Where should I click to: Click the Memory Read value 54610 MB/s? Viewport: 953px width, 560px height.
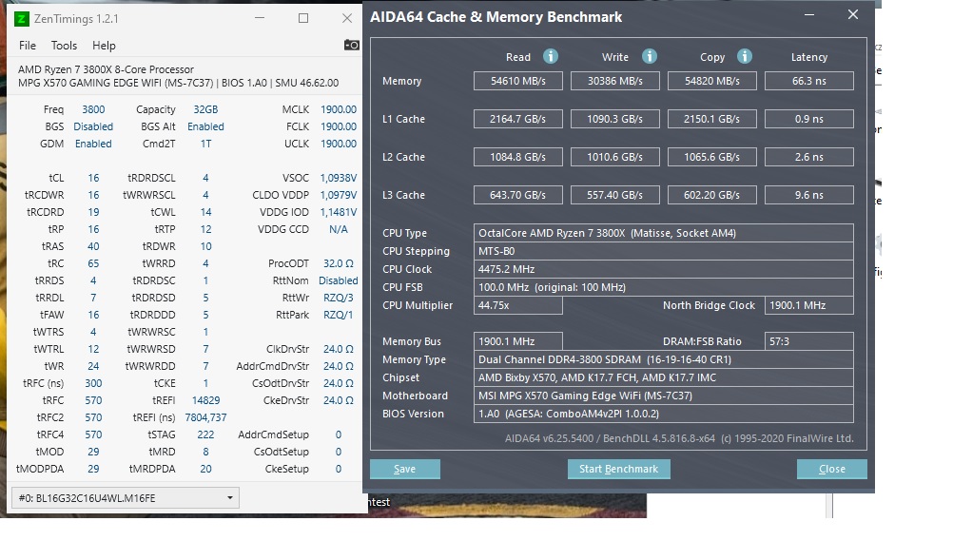click(518, 81)
